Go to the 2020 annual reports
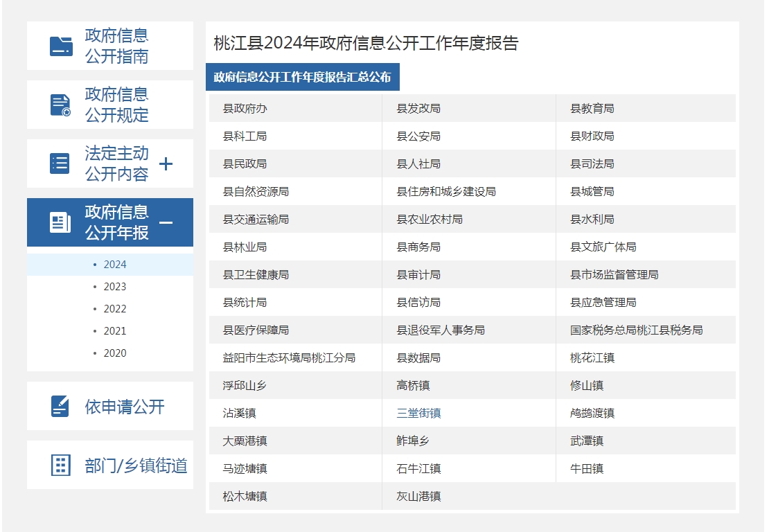This screenshot has width=769, height=532. pos(115,353)
